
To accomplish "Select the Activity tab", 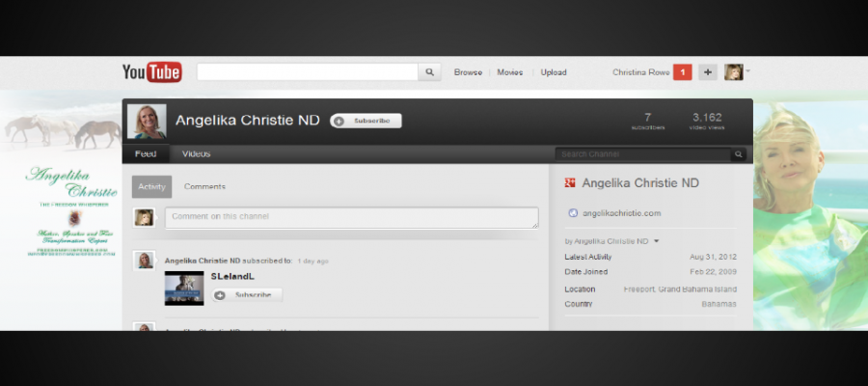I will coord(151,186).
